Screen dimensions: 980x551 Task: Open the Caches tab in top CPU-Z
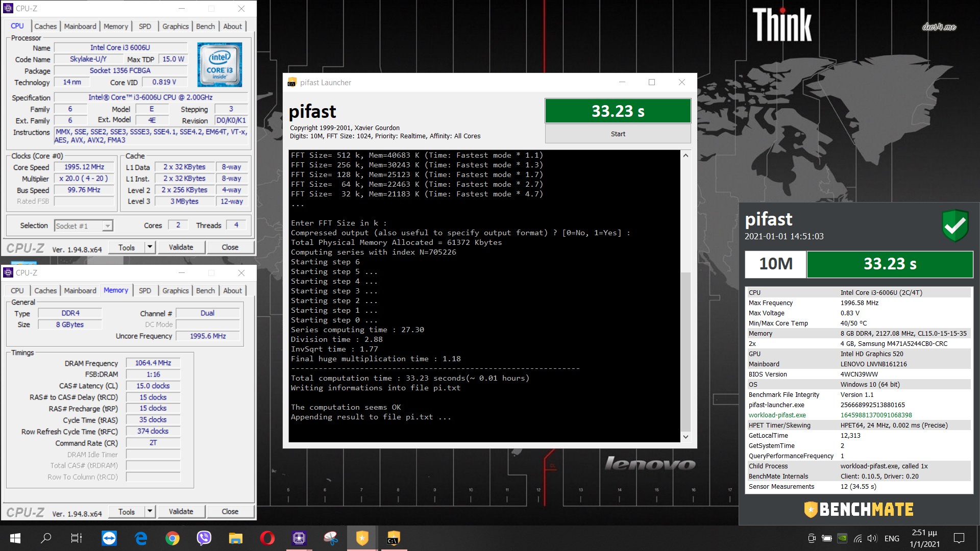tap(45, 27)
